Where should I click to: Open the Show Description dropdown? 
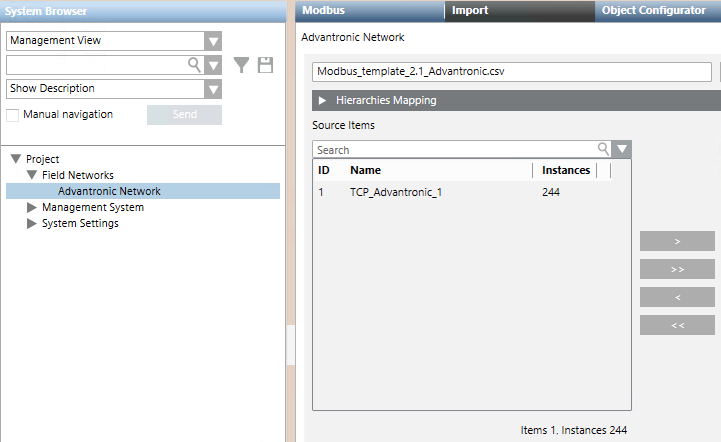tap(213, 89)
